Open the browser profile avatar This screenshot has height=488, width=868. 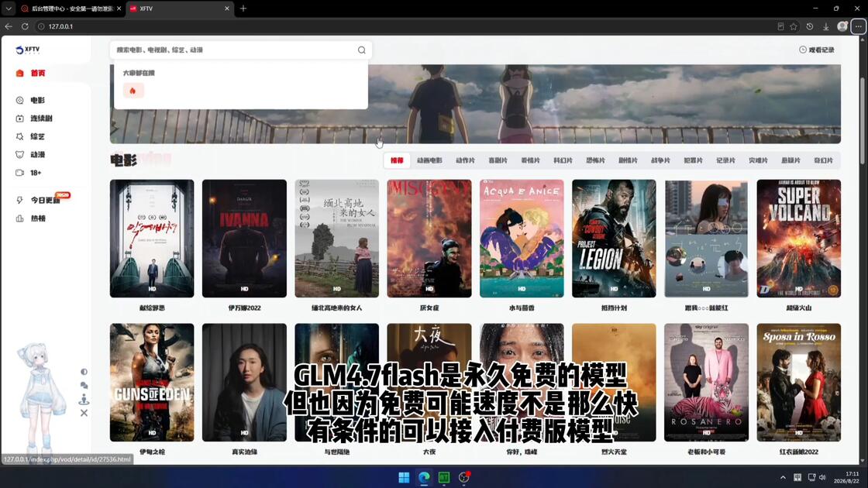842,26
